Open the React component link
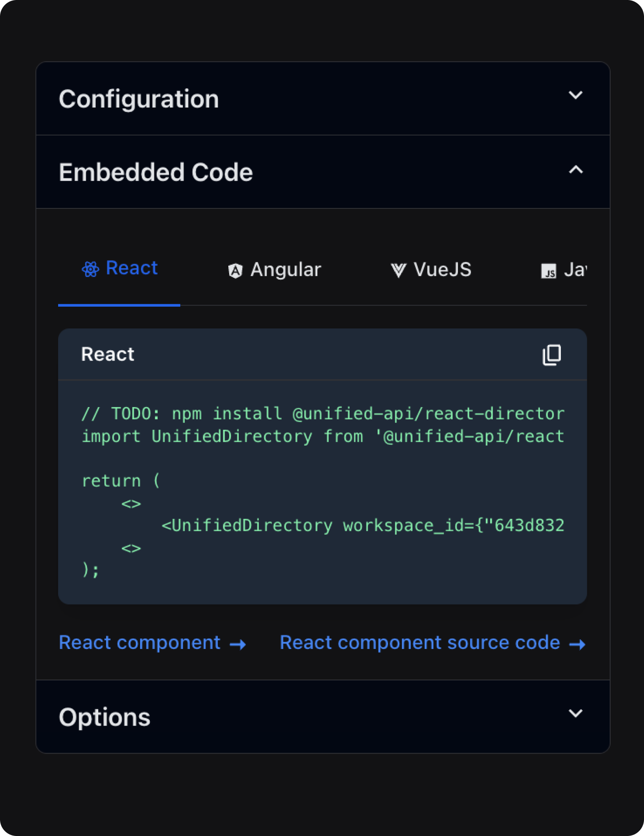This screenshot has height=836, width=644. 140,643
